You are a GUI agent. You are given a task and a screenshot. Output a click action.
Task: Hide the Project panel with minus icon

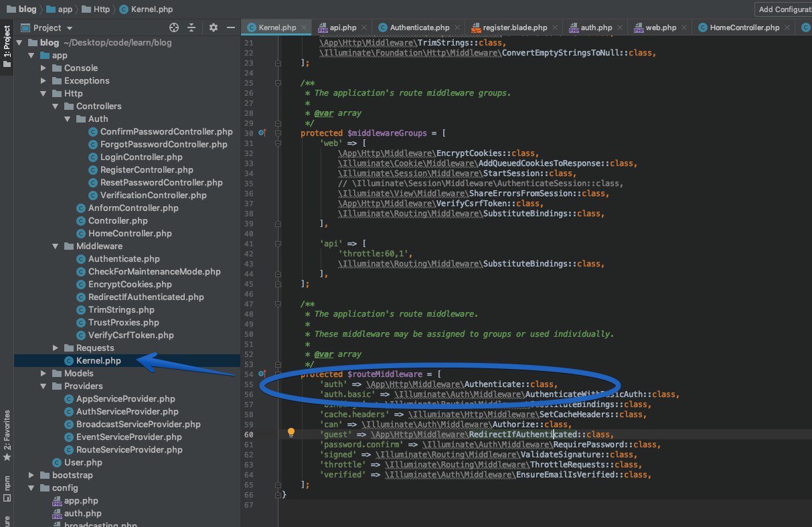(x=230, y=27)
